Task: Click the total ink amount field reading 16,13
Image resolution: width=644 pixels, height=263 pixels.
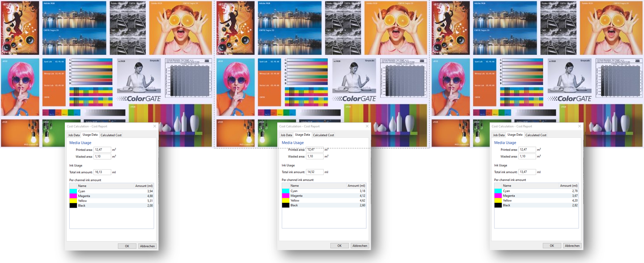Action: click(102, 172)
